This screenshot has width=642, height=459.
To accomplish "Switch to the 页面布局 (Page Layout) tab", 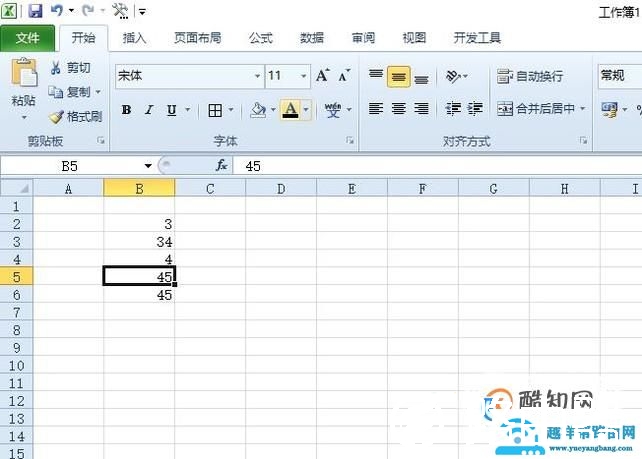I will pyautogui.click(x=197, y=38).
